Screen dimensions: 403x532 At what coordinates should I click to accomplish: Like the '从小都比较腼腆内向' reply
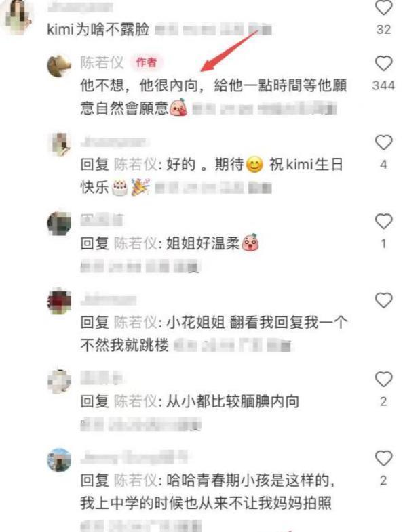[383, 379]
